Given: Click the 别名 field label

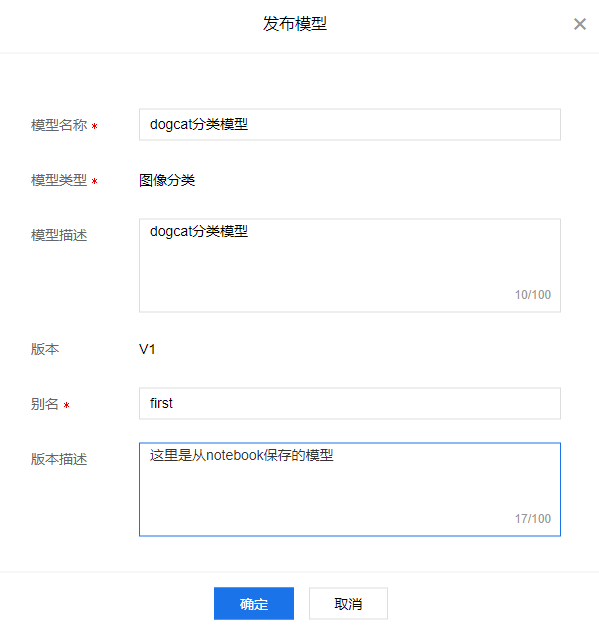Looking at the screenshot, I should pyautogui.click(x=45, y=404).
